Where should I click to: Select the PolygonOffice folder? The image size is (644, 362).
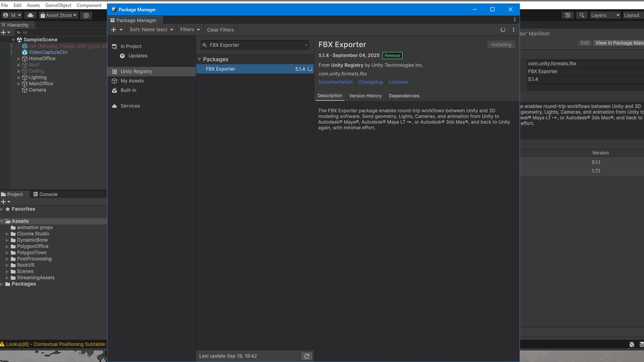click(30, 246)
